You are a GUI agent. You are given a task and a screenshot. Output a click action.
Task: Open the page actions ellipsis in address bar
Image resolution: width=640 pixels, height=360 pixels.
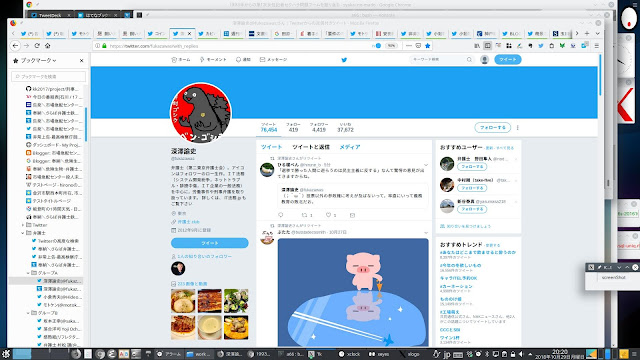click(409, 46)
